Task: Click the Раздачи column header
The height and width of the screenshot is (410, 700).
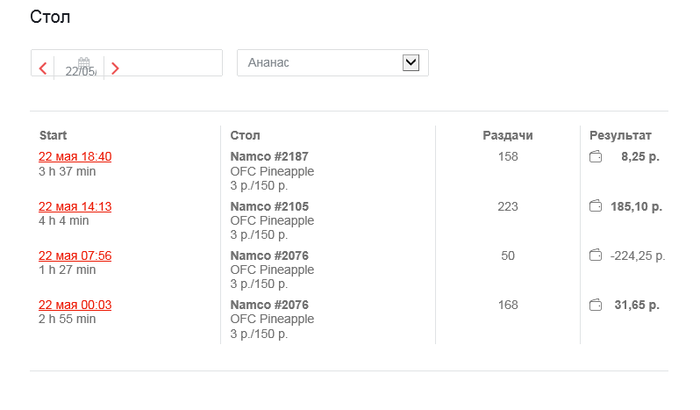Action: click(x=508, y=135)
